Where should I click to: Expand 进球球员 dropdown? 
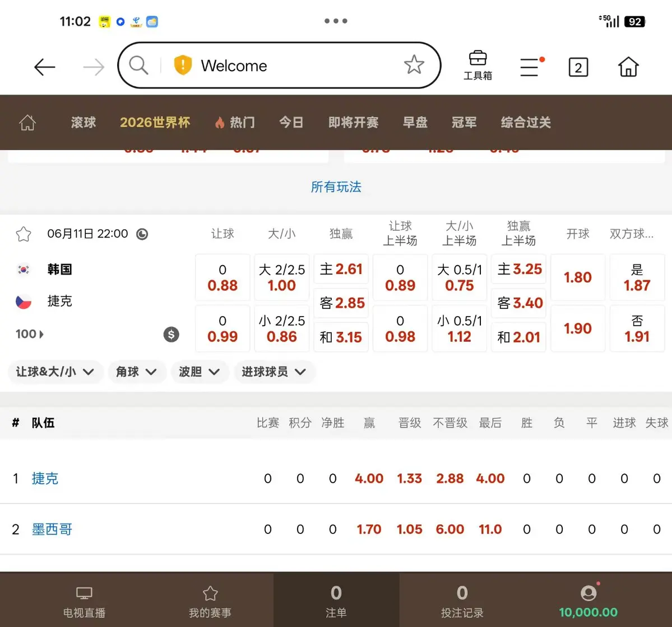[274, 371]
